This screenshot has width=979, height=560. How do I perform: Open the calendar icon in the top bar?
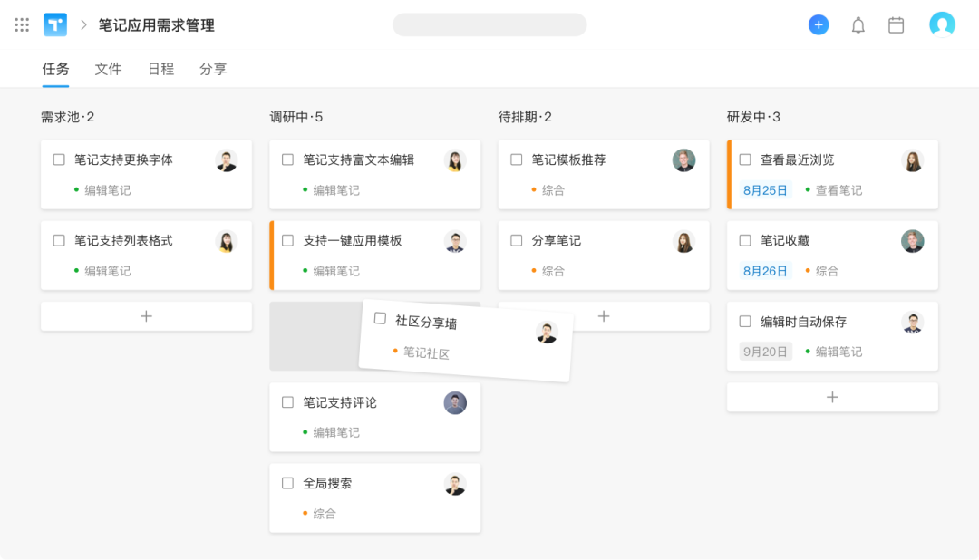tap(896, 24)
